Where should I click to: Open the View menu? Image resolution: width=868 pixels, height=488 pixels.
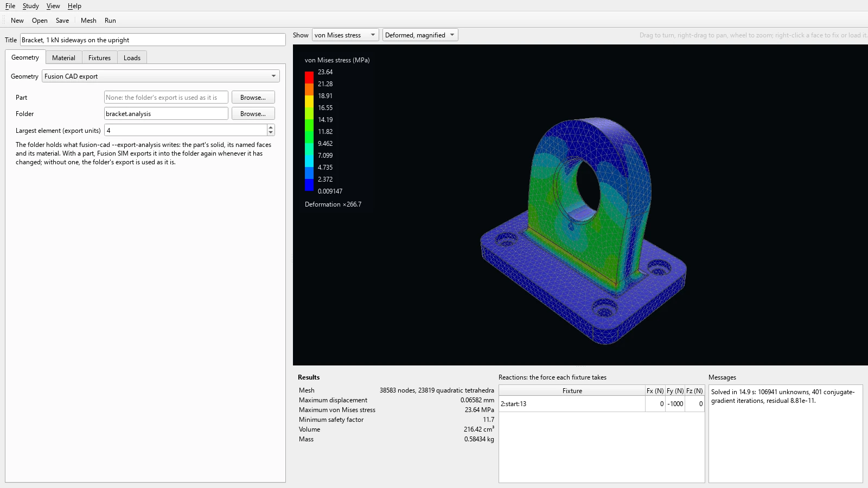[x=53, y=6]
